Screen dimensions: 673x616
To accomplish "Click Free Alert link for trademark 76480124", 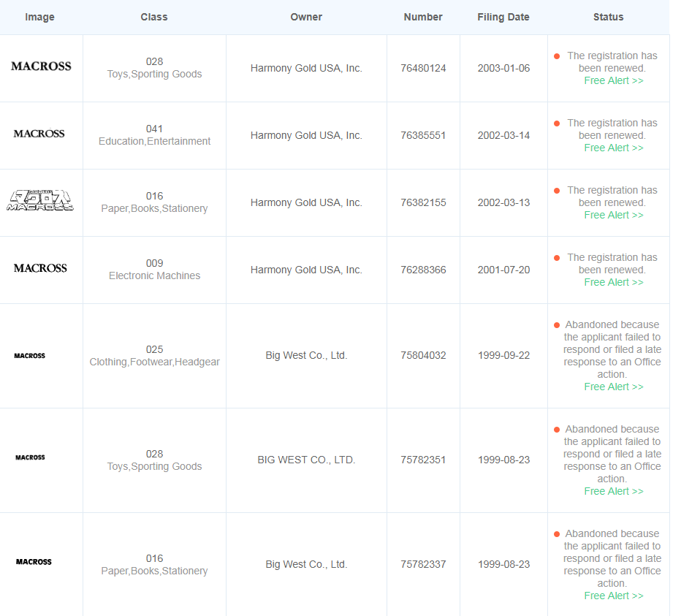I will coord(613,80).
